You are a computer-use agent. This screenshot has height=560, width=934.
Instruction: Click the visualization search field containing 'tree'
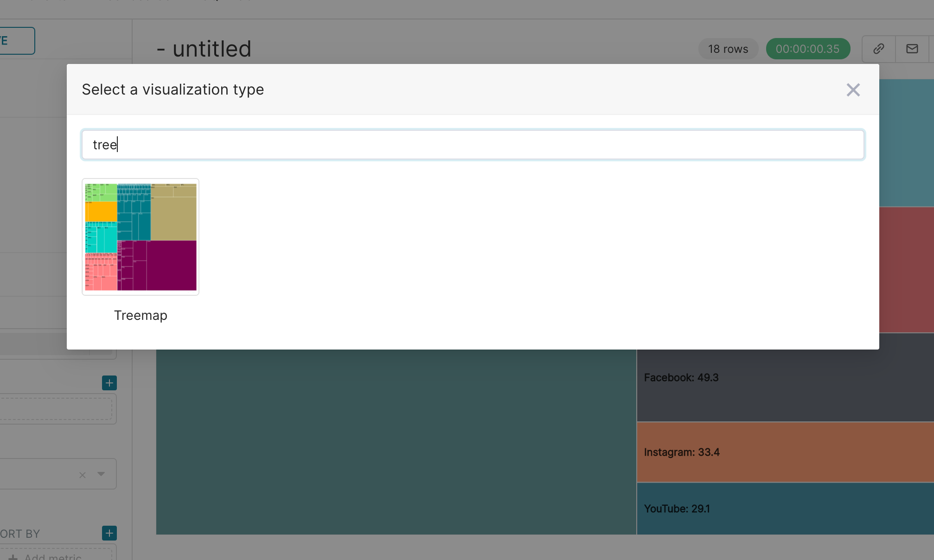tap(472, 145)
